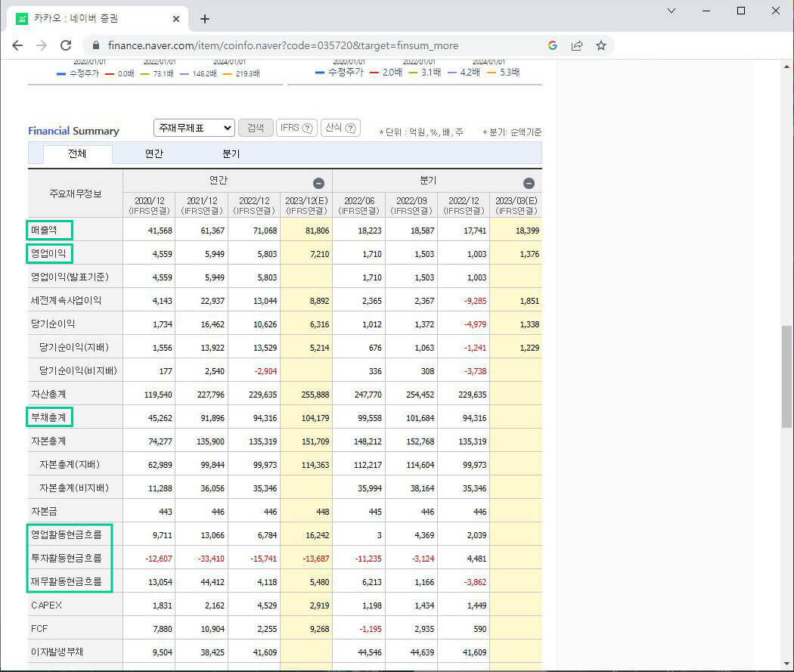Bookmark this page with the star
Image resolution: width=794 pixels, height=672 pixels.
601,45
